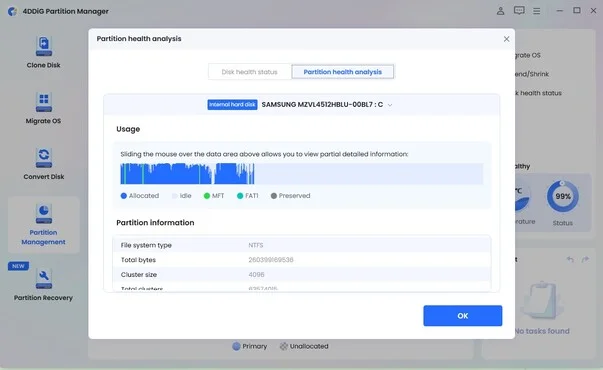Close the Partition health analysis dialog
Viewport: 603px width, 370px height.
tap(506, 39)
